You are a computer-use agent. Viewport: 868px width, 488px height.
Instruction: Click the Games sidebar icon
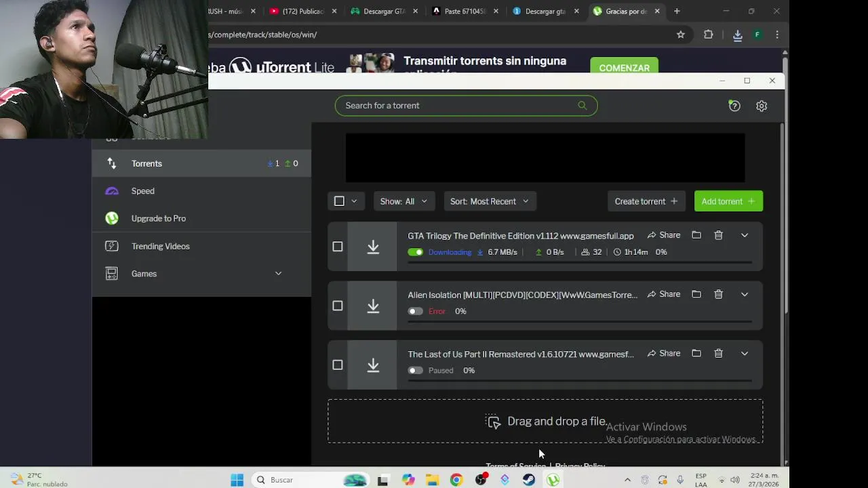(112, 273)
